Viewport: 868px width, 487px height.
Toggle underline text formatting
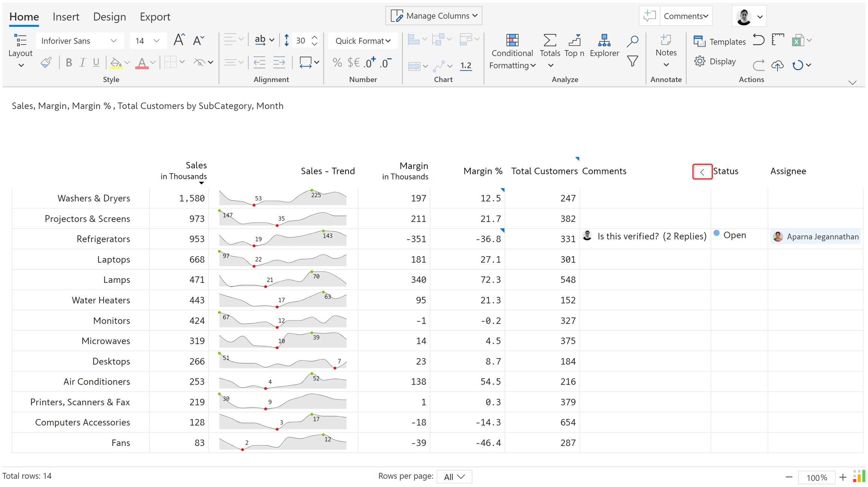[96, 63]
